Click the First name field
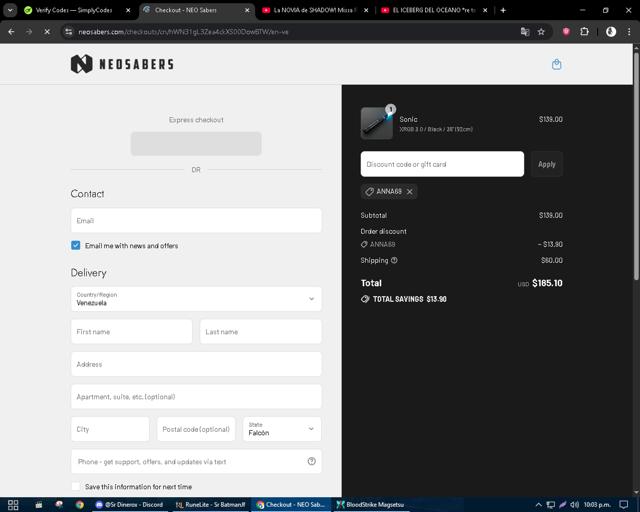The height and width of the screenshot is (512, 640). pyautogui.click(x=131, y=332)
